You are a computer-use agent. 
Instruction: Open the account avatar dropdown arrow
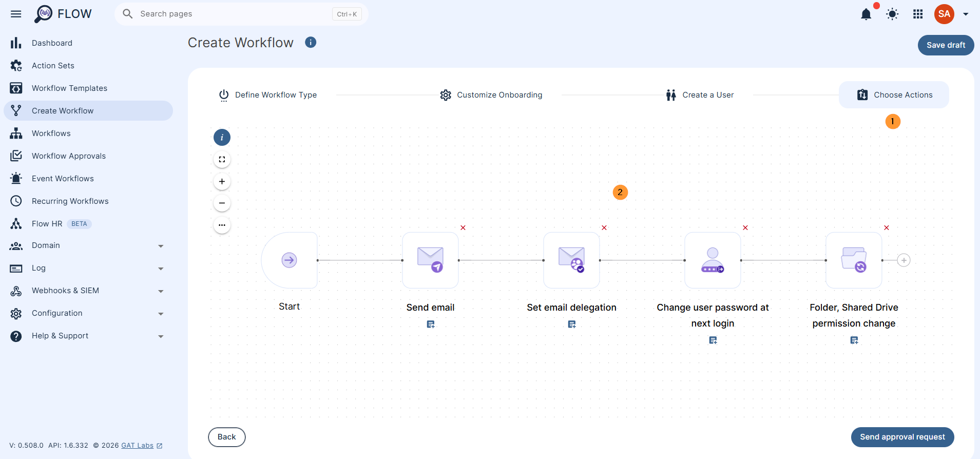tap(966, 14)
